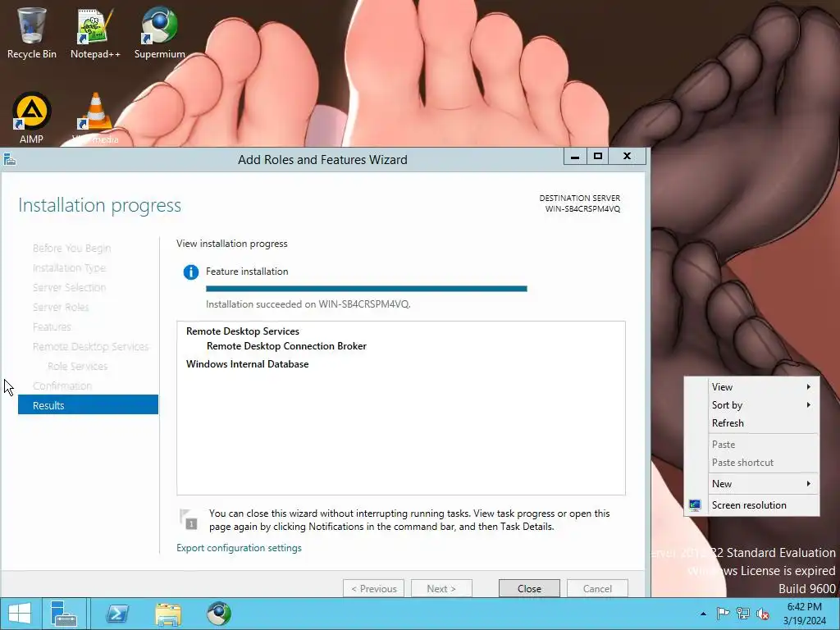Minimize the Add Roles and Features Wizard
This screenshot has height=630, width=840.
[x=575, y=157]
